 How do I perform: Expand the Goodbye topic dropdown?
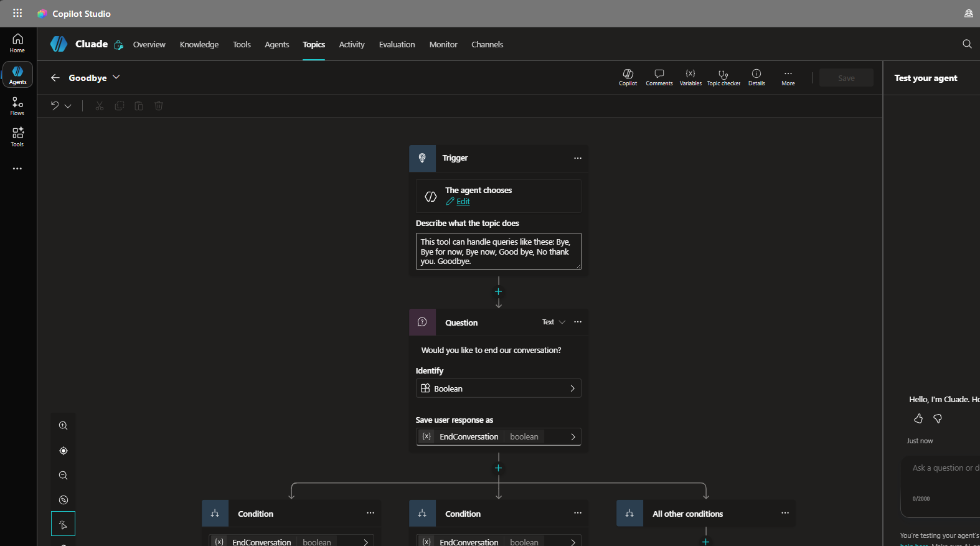(116, 77)
